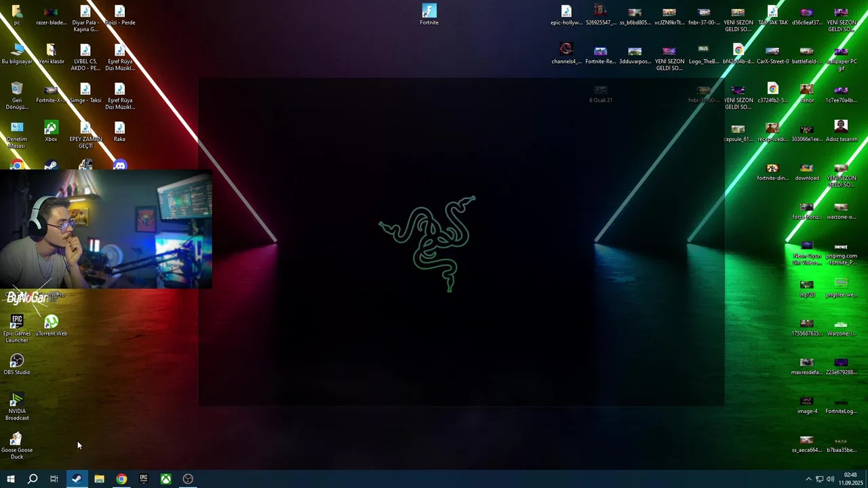Select the 'CarX-Street-0' image file
This screenshot has width=868, height=488.
772,54
